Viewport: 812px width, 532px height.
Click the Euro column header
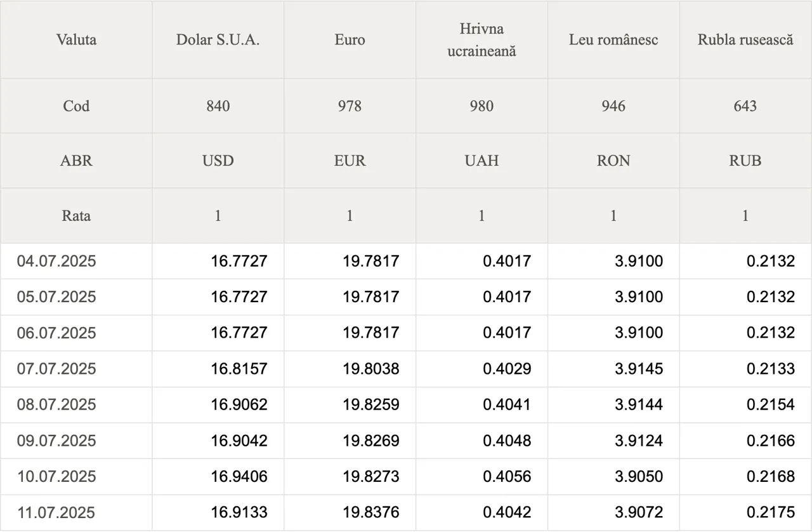click(x=350, y=40)
